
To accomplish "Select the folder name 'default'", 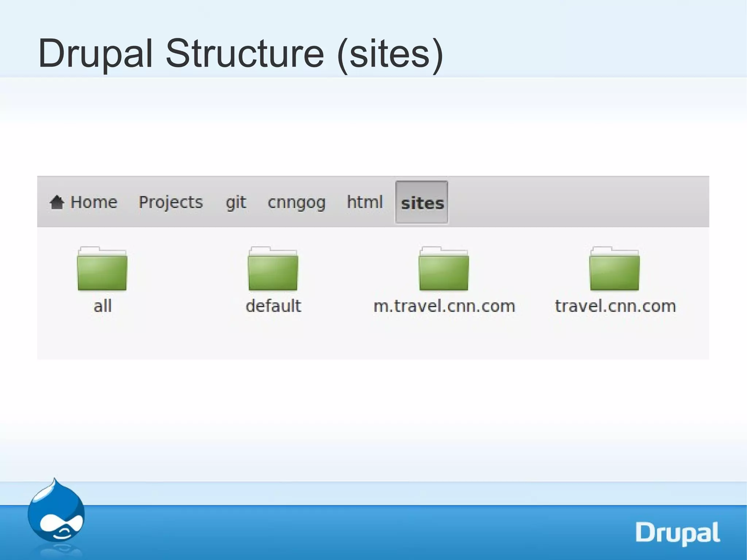I will (x=274, y=306).
